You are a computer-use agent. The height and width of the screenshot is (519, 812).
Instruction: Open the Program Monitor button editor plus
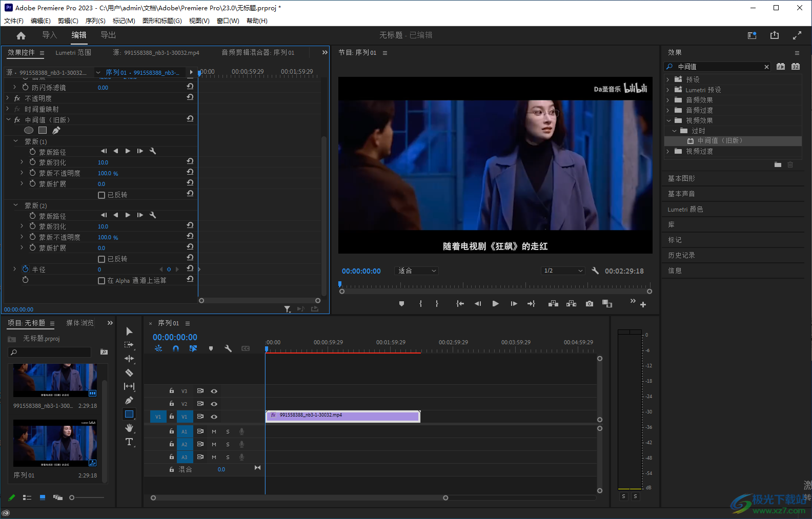click(643, 304)
